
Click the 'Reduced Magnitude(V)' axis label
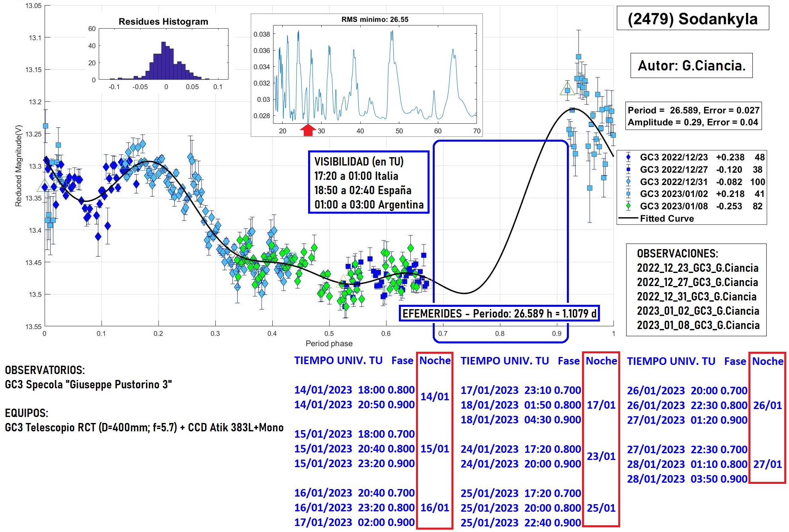[18, 166]
